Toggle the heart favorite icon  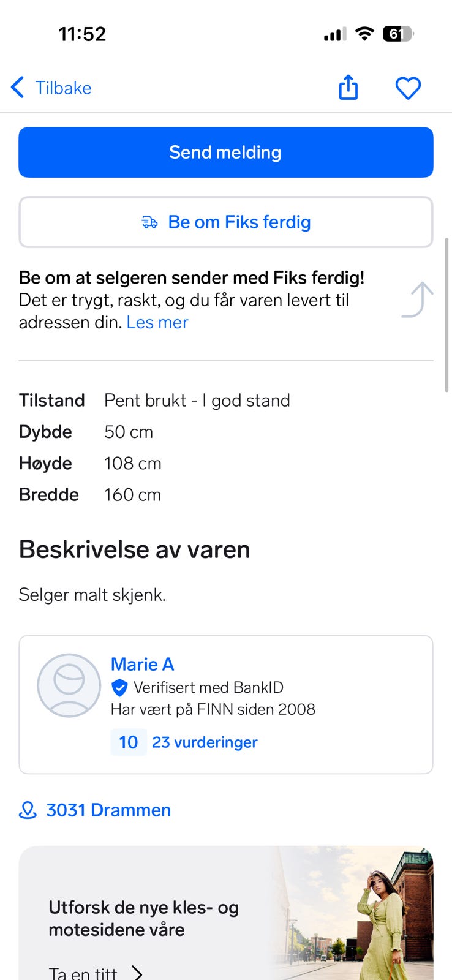click(408, 88)
